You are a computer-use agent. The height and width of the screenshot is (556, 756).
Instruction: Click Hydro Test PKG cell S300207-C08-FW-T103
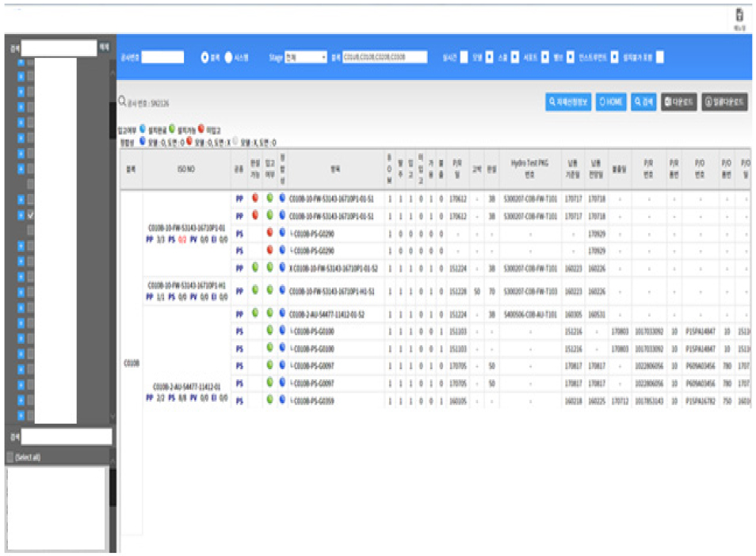[530, 291]
